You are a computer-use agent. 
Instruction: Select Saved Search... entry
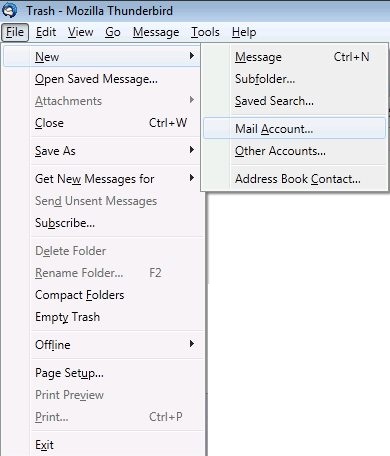(294, 101)
